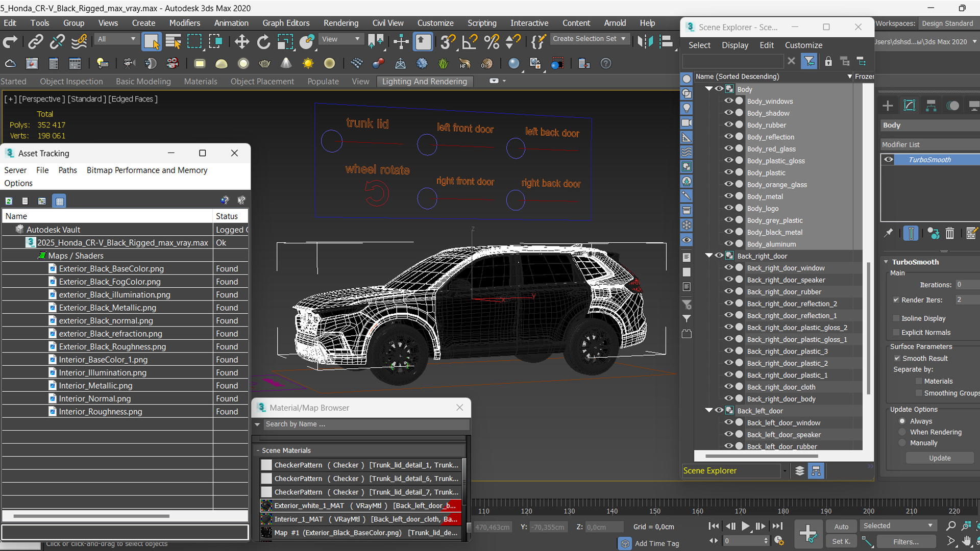The height and width of the screenshot is (551, 980).
Task: Create a Teapot from toolbar
Action: 264,64
